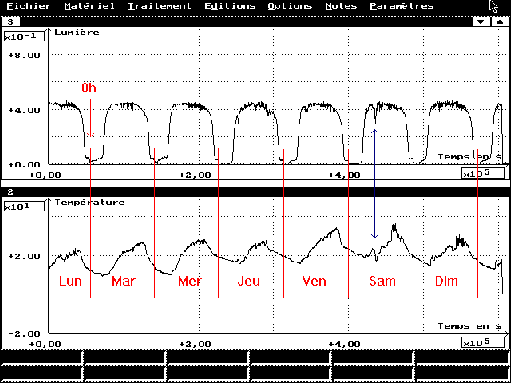Click the +2,00 time value under Lumière graph

[x=195, y=175]
